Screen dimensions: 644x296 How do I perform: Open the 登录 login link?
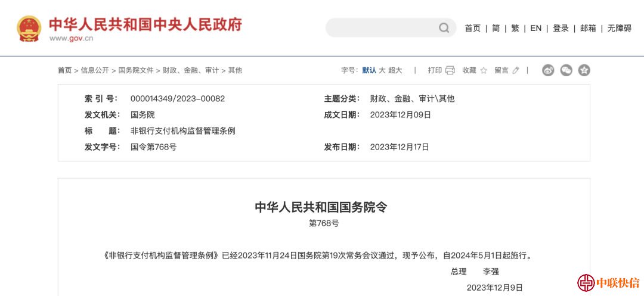[x=561, y=28]
